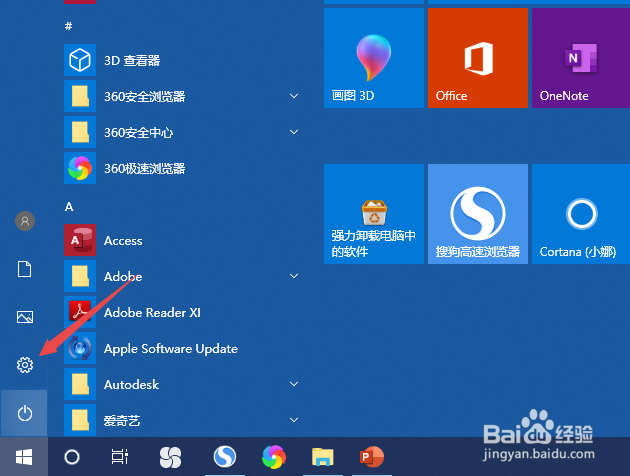630x476 pixels.
Task: Open the OneNote tile
Action: (x=581, y=58)
